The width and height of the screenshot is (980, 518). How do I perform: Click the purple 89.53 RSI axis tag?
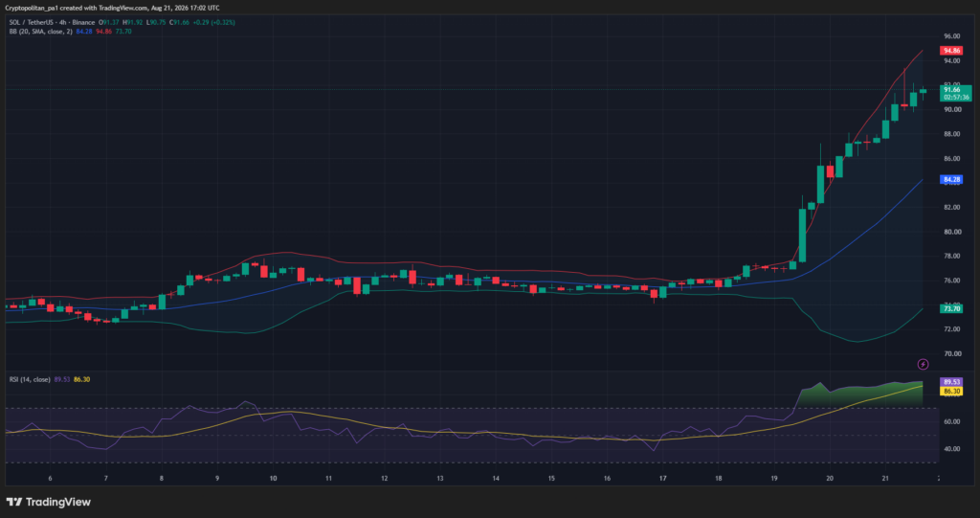click(x=951, y=382)
